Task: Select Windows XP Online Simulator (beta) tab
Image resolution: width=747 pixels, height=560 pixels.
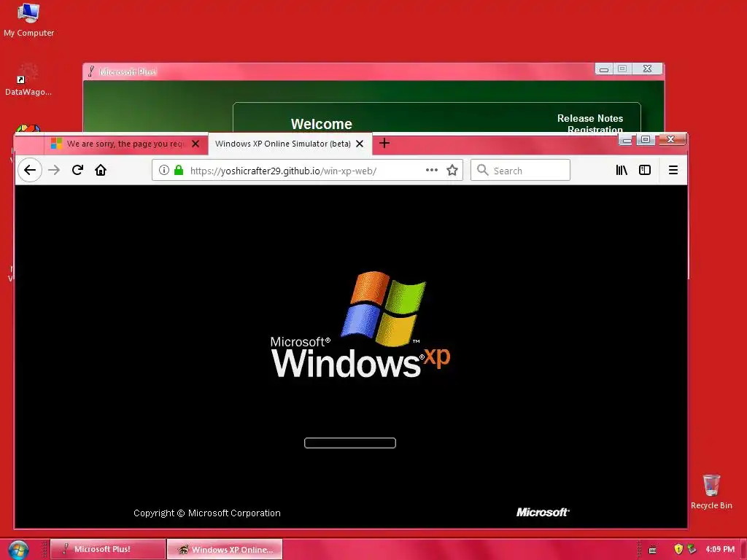Action: tap(290, 144)
